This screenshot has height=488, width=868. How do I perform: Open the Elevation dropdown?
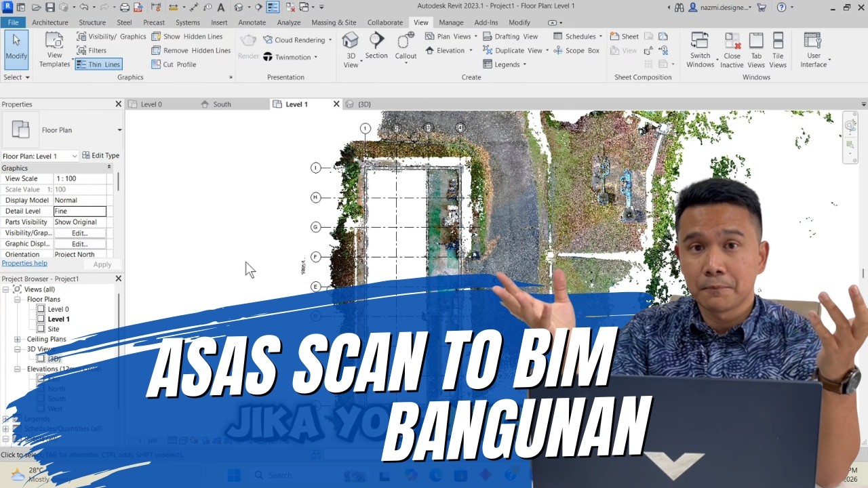pos(449,50)
